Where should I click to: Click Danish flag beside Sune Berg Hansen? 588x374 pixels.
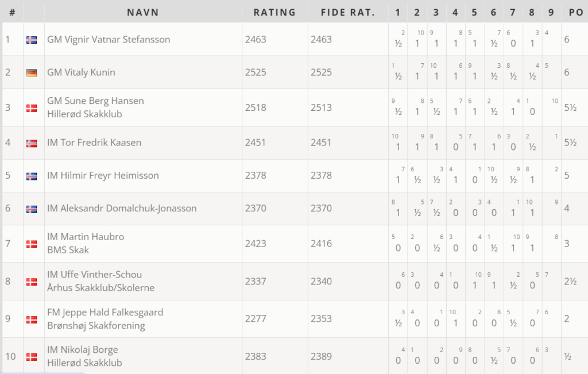tap(32, 107)
